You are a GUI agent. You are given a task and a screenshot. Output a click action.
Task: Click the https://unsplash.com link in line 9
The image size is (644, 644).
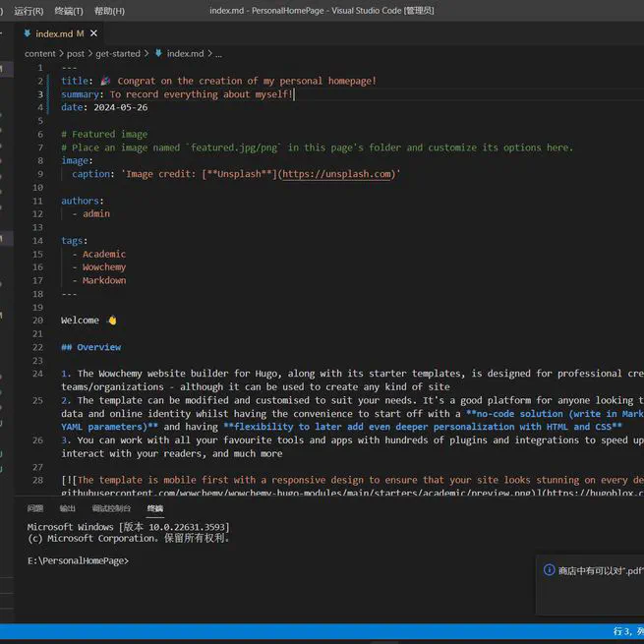[x=337, y=174]
